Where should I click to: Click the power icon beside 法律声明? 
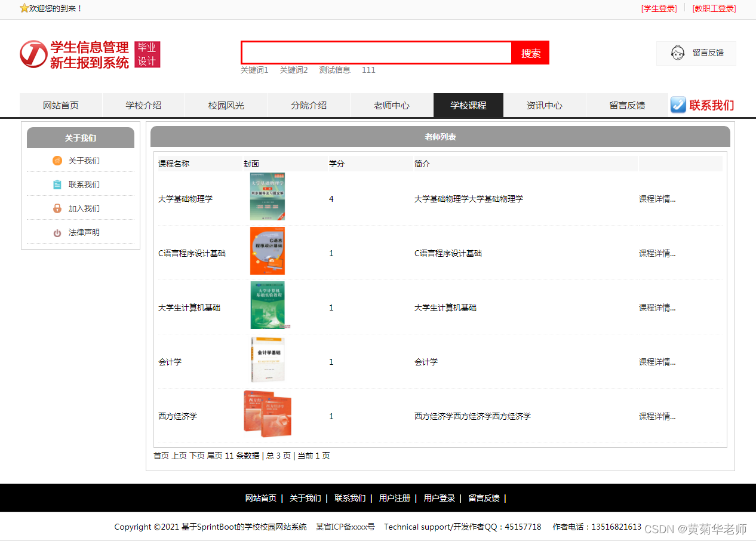point(57,232)
